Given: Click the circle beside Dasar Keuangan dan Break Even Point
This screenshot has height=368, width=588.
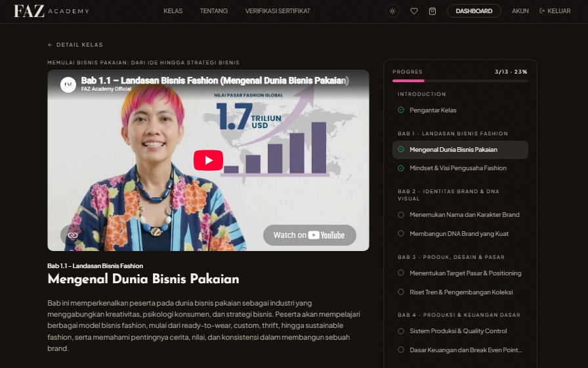Looking at the screenshot, I should (x=401, y=350).
